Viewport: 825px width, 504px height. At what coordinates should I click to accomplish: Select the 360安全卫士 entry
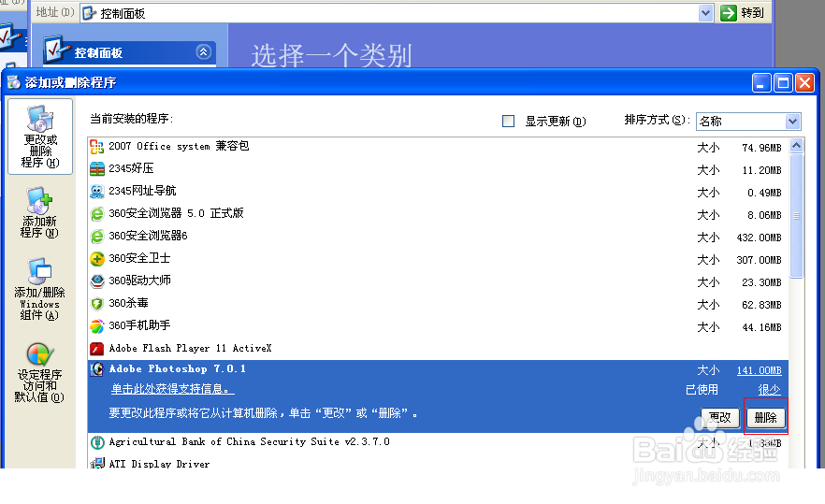[x=438, y=259]
